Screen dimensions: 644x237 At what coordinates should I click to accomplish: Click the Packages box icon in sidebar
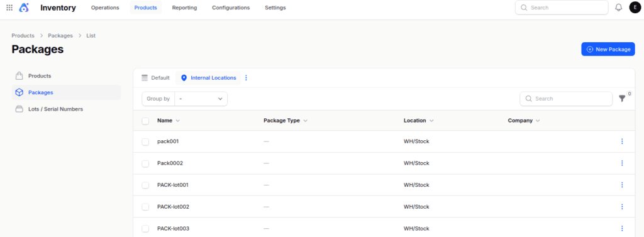[19, 92]
